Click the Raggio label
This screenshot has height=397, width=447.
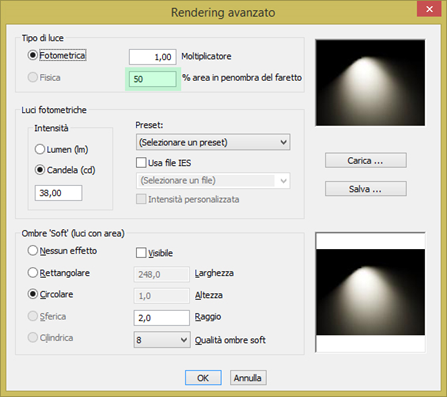[x=208, y=317]
